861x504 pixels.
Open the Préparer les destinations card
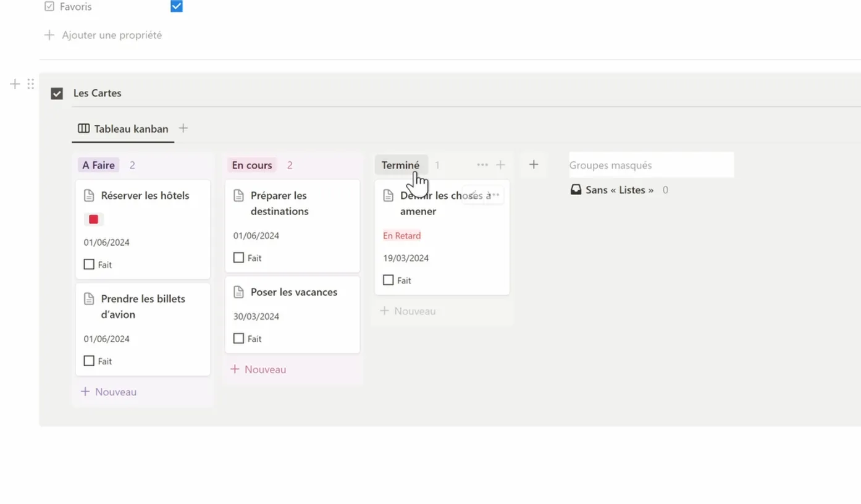click(292, 226)
